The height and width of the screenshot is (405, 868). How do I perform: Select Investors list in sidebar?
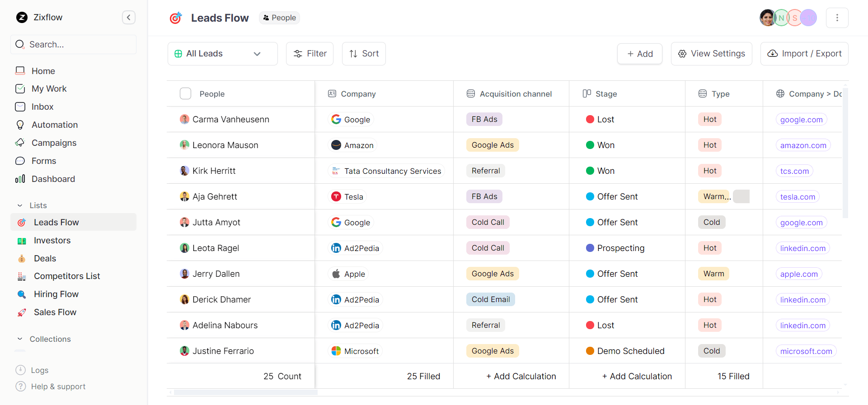52,240
